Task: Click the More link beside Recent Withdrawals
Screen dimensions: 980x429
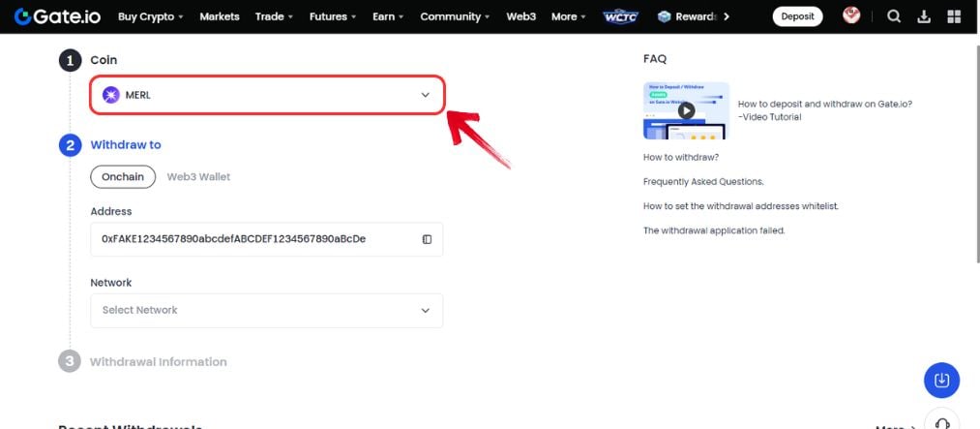Action: coord(895,428)
